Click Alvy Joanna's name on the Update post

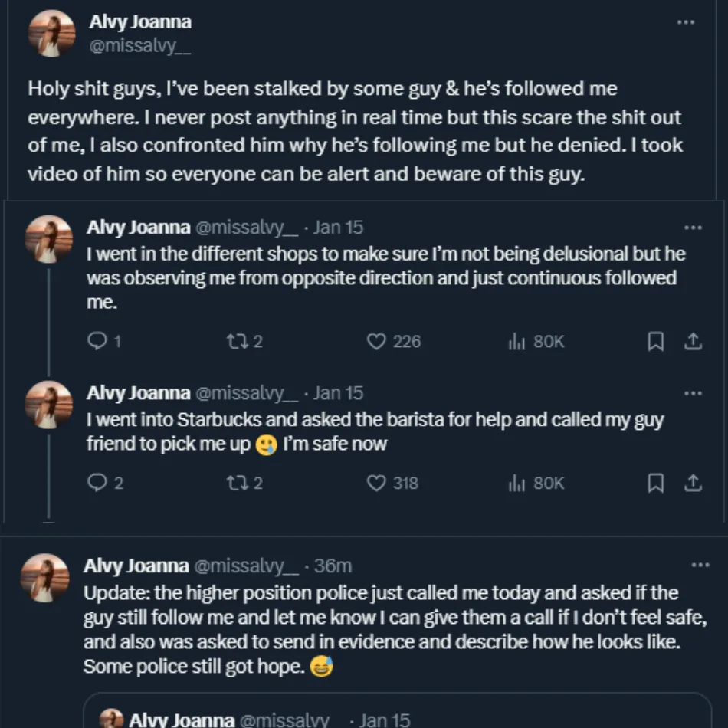click(136, 566)
